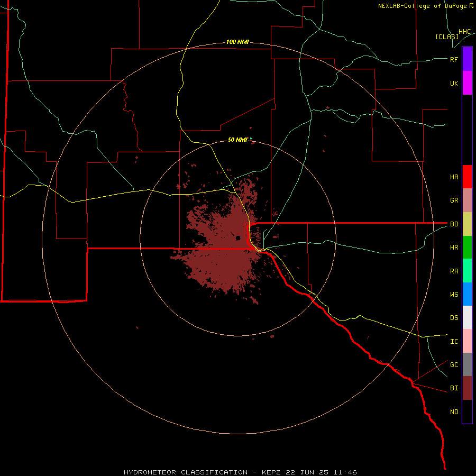This screenshot has height=476, width=476.
Task: Click the "HHC" product label
Action: [464, 32]
